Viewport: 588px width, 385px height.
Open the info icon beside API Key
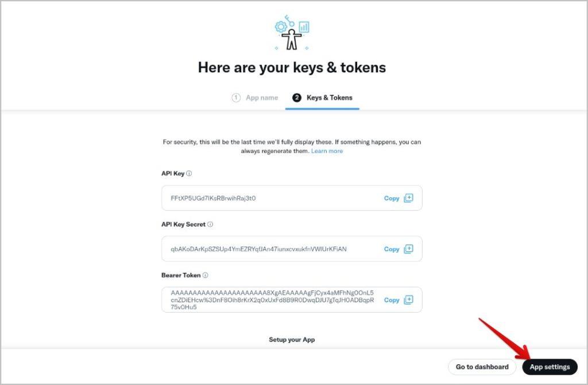189,174
